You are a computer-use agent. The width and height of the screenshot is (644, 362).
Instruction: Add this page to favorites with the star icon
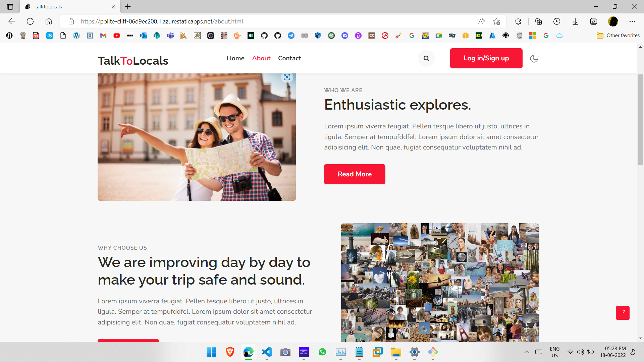(496, 21)
